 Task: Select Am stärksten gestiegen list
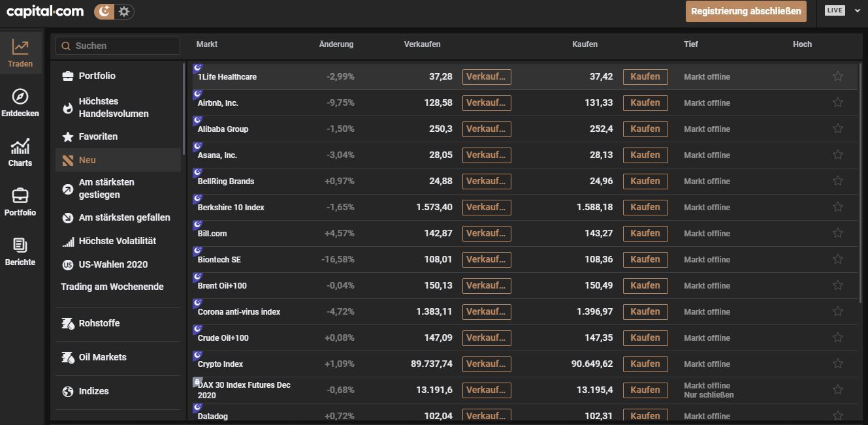tap(106, 189)
